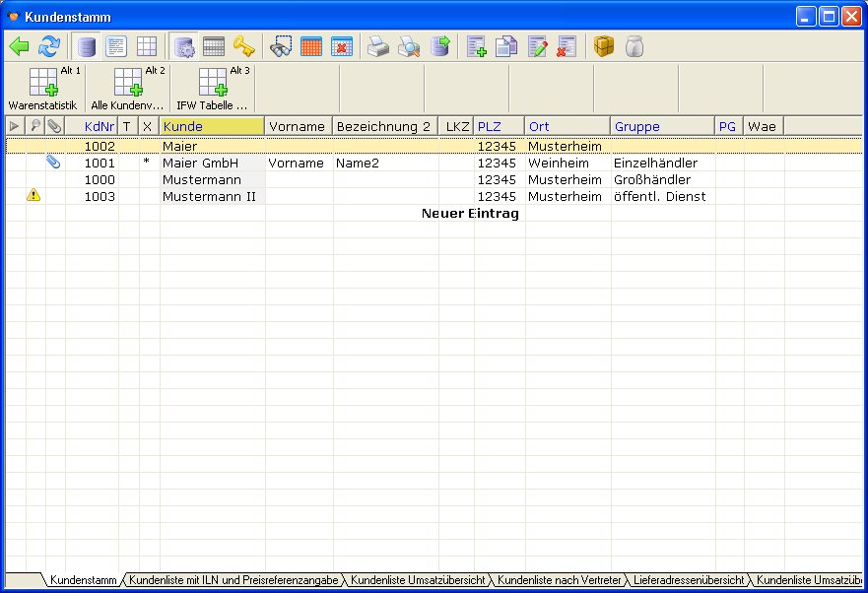Click the green back arrow icon
Viewport: 868px width, 593px height.
pos(20,46)
